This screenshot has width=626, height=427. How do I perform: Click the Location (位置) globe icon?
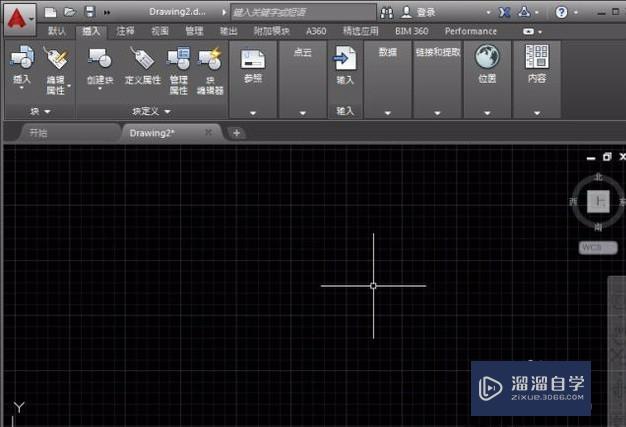coord(487,57)
